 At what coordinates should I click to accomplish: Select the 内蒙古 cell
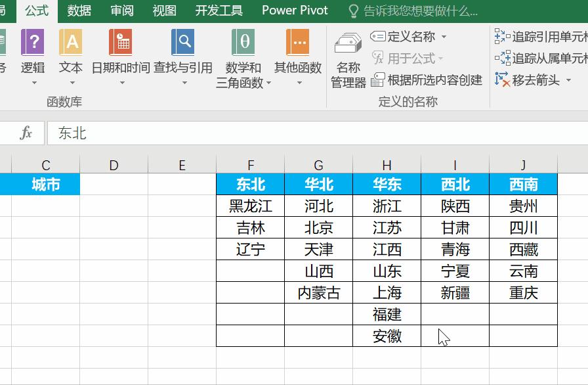[319, 292]
